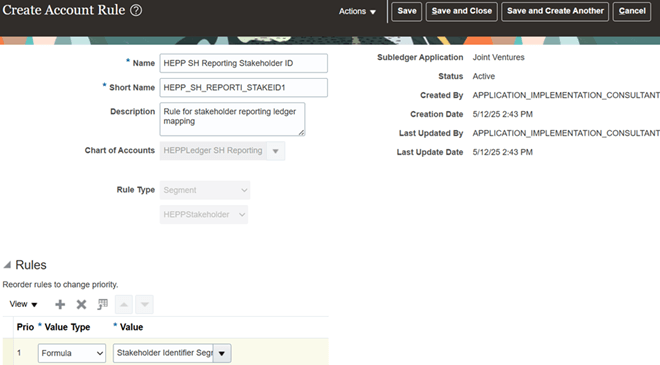Open the View menu in Rules table

[x=24, y=304]
